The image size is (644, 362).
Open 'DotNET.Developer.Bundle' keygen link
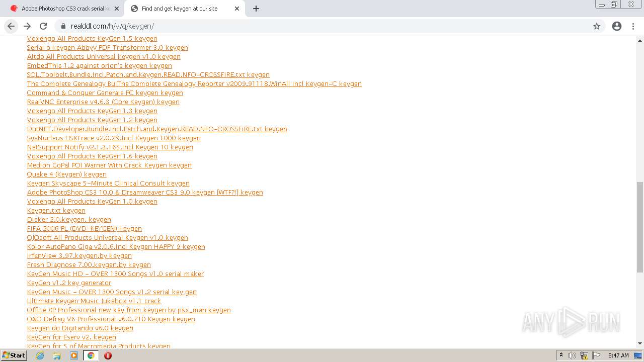click(157, 129)
